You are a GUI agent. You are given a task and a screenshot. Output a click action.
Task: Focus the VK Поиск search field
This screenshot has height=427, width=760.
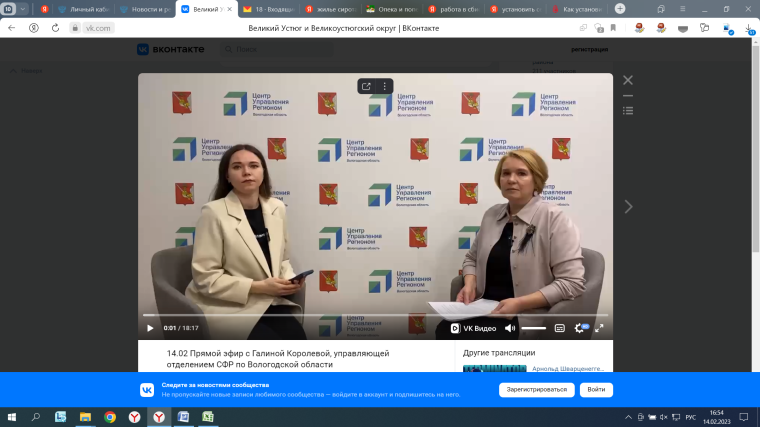click(277, 49)
